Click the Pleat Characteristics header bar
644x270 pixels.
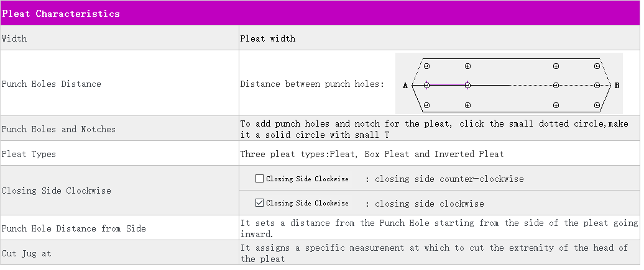click(x=320, y=13)
